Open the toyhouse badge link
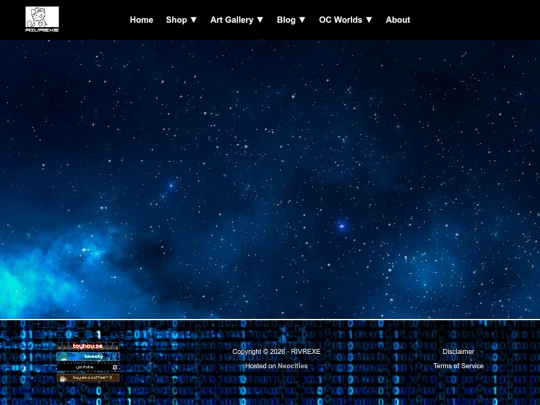This screenshot has height=405, width=540. coord(88,346)
